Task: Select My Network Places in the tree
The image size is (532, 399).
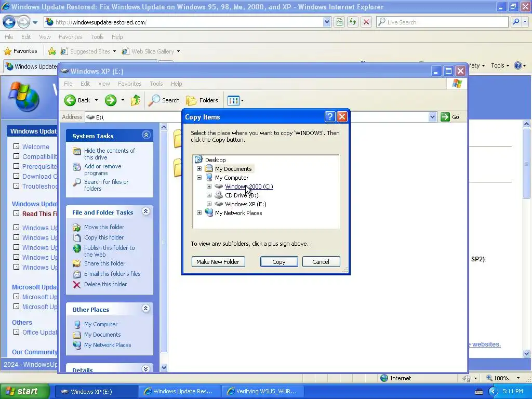Action: (x=238, y=212)
